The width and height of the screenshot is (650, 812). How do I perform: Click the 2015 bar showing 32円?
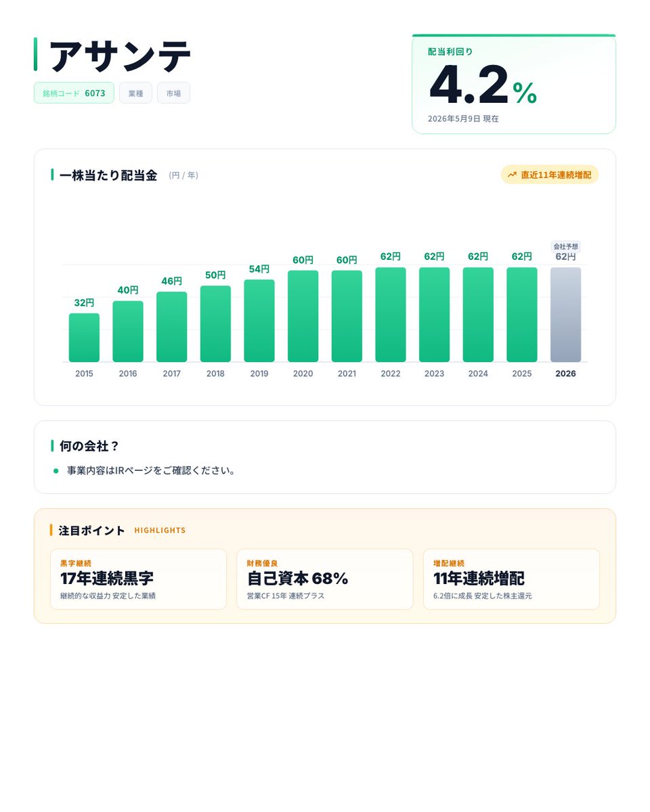[84, 338]
